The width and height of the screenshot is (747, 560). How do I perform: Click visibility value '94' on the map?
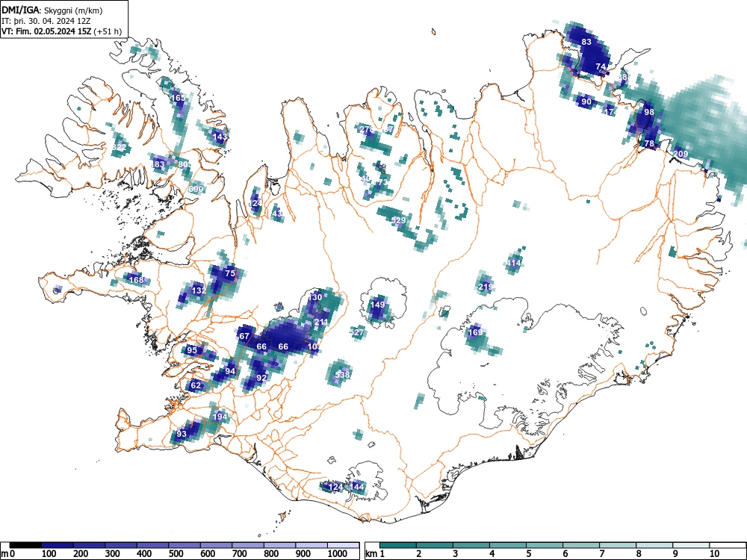[230, 371]
